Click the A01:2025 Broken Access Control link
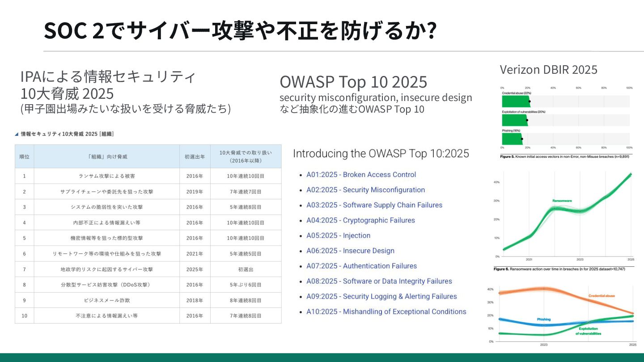 tap(361, 175)
